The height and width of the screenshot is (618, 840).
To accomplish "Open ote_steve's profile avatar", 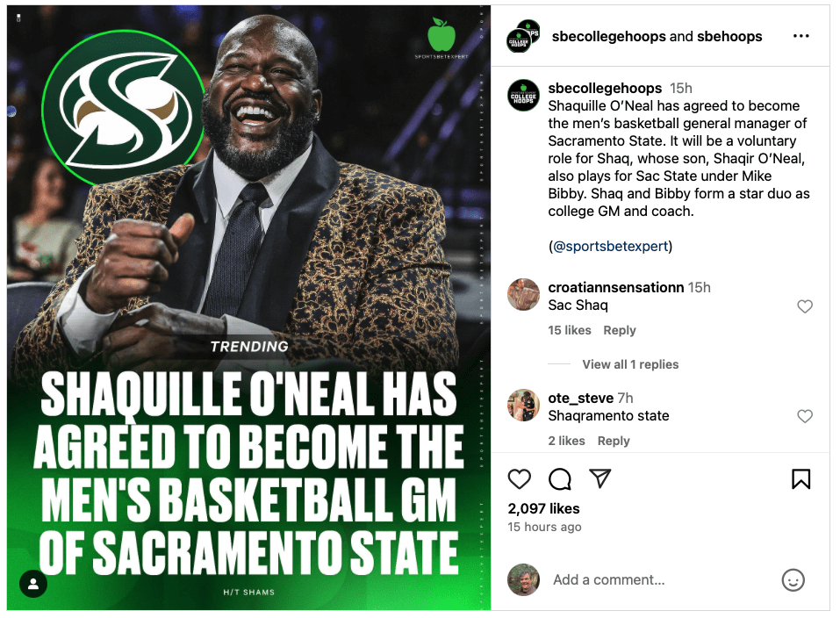I will (x=523, y=406).
